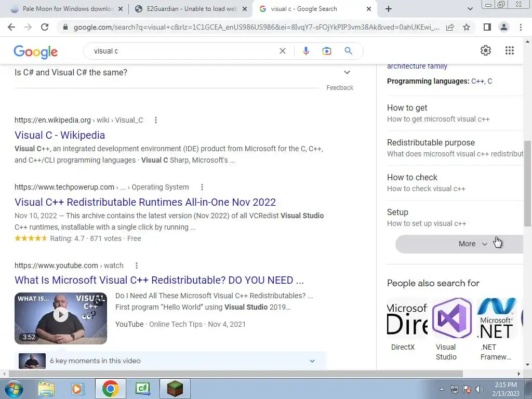
Task: Open Visual C - Wikipedia result
Action: point(60,135)
